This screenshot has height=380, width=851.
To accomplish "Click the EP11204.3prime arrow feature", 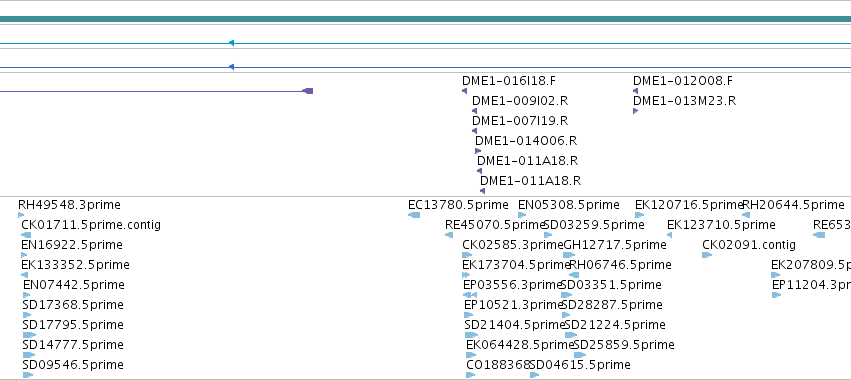I will click(x=776, y=295).
